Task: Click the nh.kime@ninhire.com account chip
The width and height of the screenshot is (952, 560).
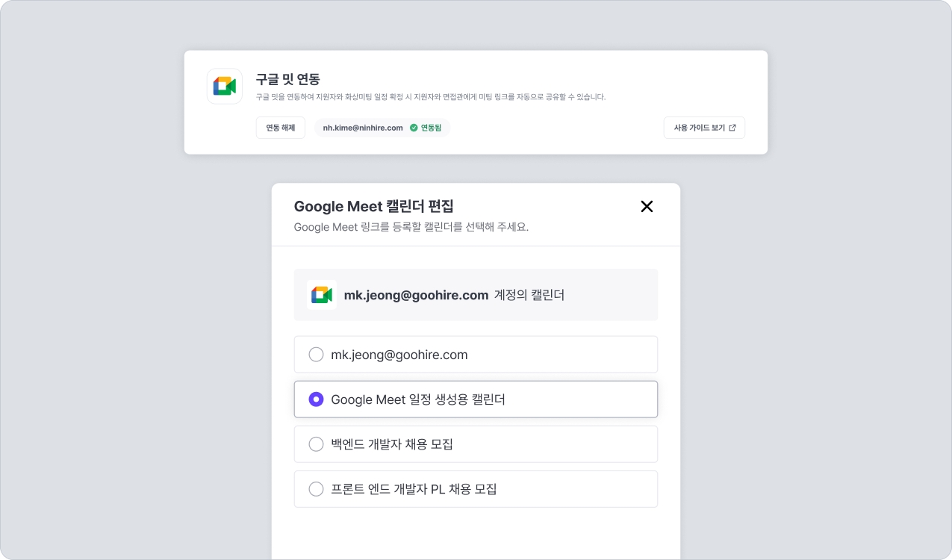Action: point(363,128)
